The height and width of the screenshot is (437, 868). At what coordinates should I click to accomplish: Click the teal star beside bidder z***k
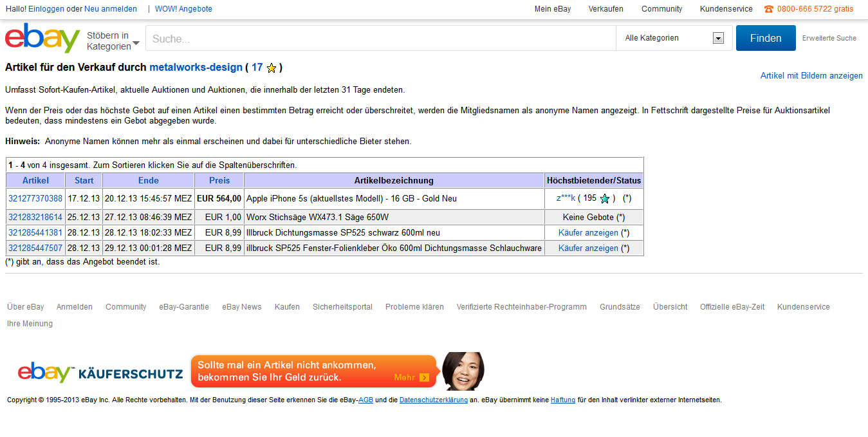[604, 198]
